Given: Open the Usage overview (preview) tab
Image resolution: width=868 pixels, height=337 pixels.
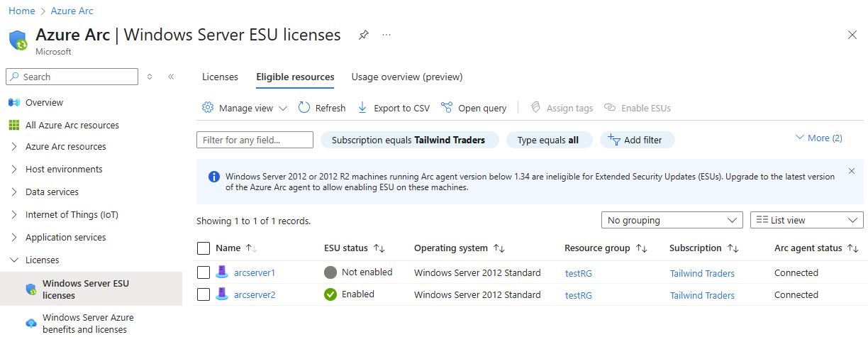Looking at the screenshot, I should [406, 77].
